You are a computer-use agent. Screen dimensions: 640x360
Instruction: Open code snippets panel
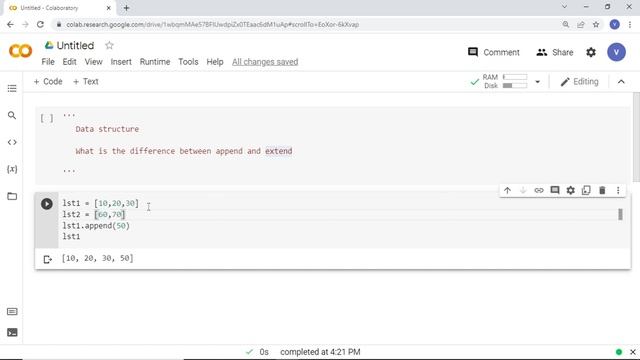coord(12,142)
